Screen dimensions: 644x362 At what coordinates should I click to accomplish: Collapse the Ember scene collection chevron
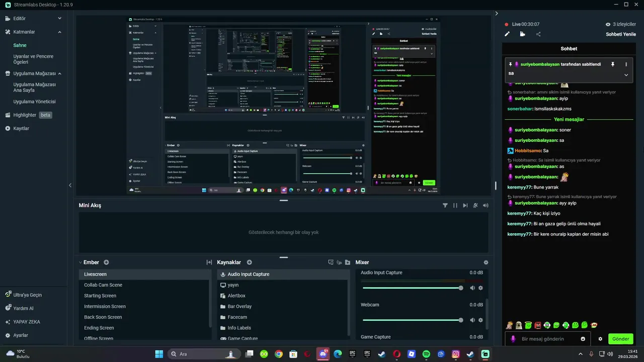[x=80, y=262]
